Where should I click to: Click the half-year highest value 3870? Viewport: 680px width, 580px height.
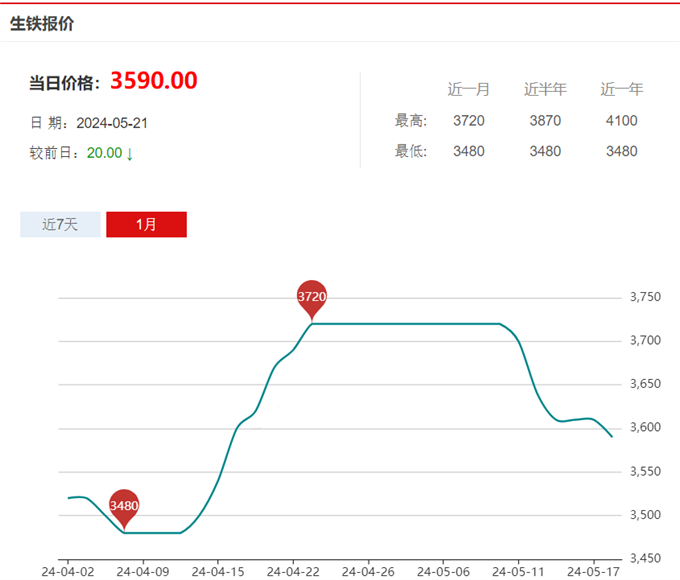[x=545, y=121]
